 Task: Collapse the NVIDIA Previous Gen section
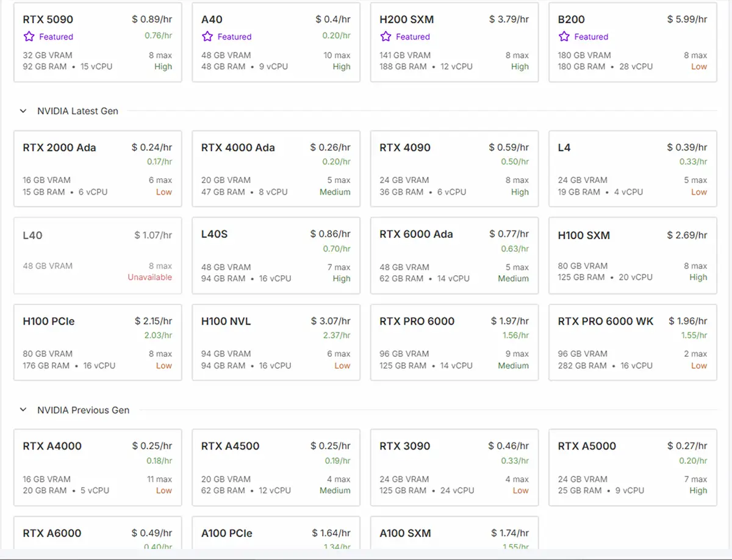(x=23, y=410)
